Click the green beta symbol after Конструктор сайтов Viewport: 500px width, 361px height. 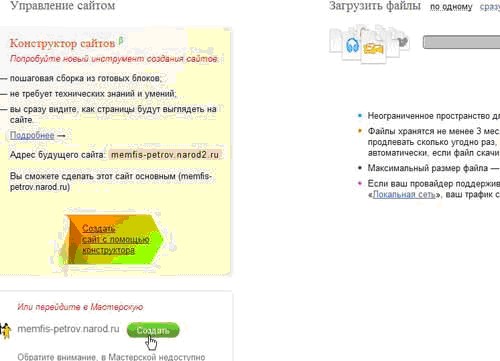pyautogui.click(x=121, y=41)
